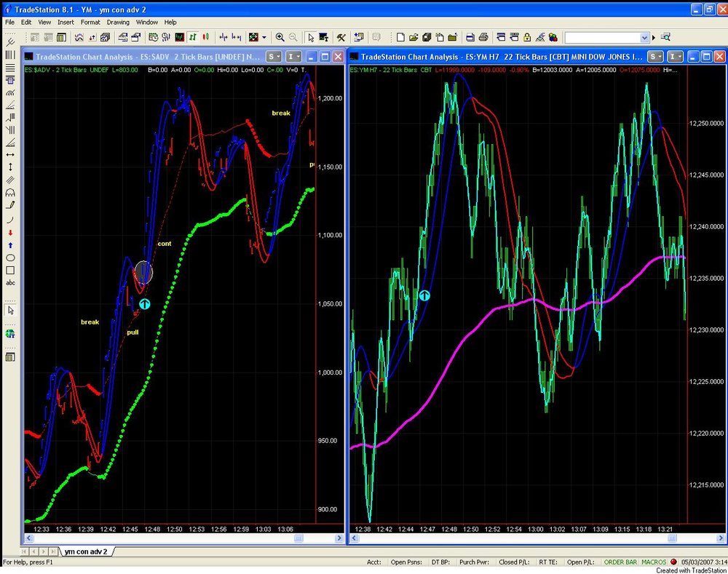Open the Format menu

click(90, 22)
